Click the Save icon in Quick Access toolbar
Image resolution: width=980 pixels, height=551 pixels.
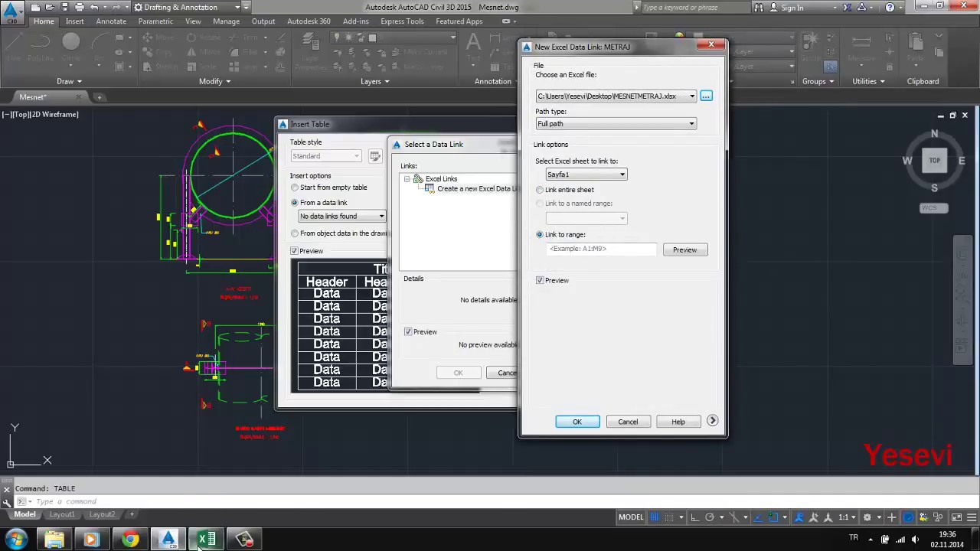click(x=64, y=7)
